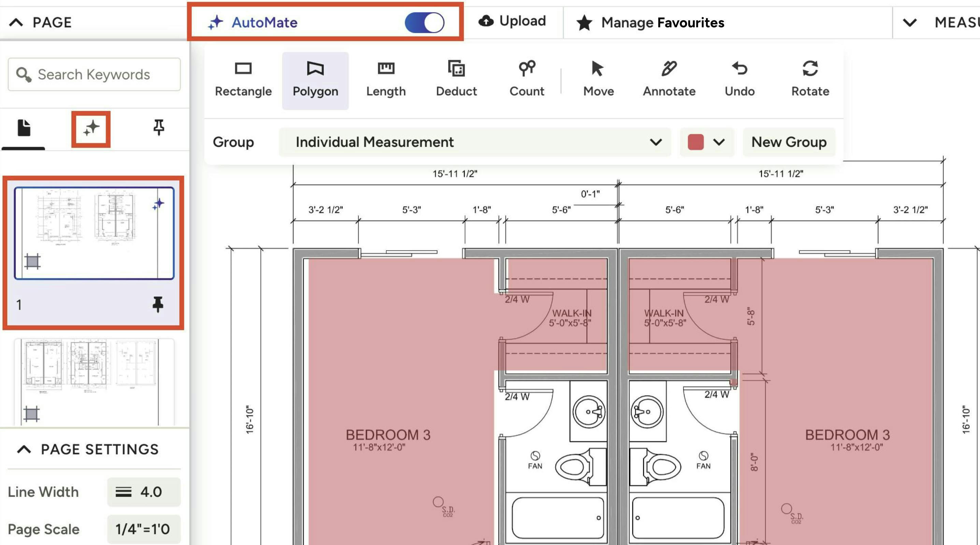Open the pinned pages tab
Screen dimensions: 980x545
pos(159,127)
